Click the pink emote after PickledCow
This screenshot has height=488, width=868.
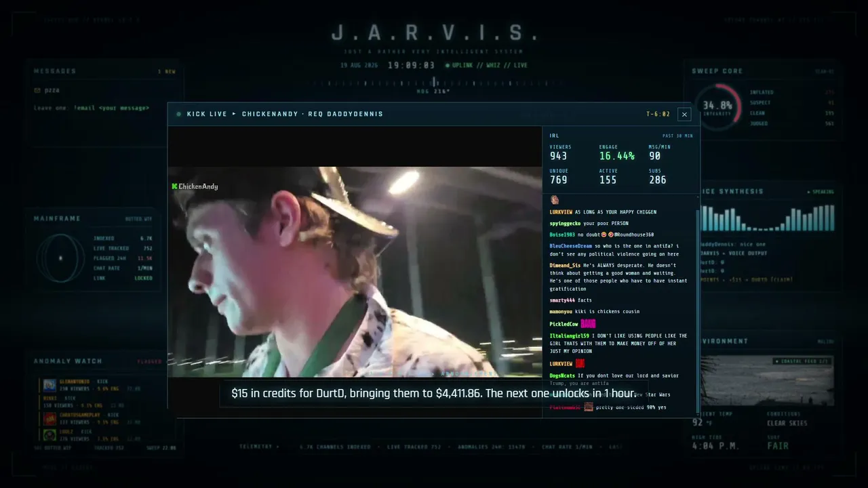coord(588,324)
